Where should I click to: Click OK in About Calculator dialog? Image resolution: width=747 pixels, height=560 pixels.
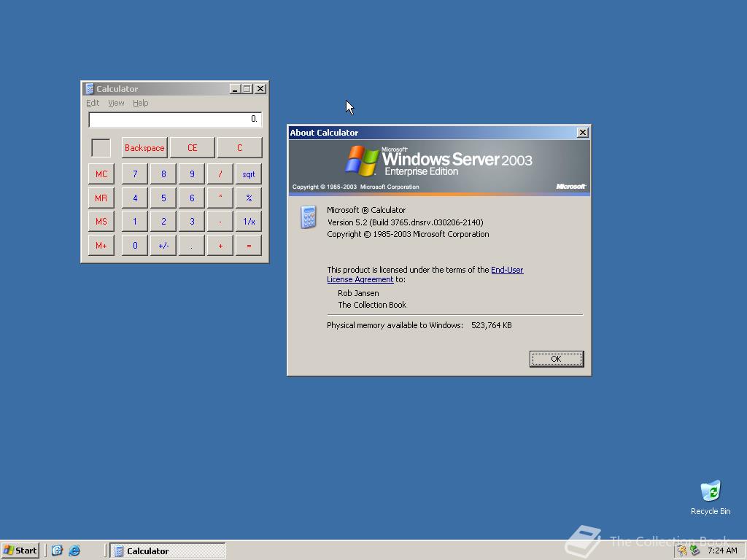coord(557,359)
